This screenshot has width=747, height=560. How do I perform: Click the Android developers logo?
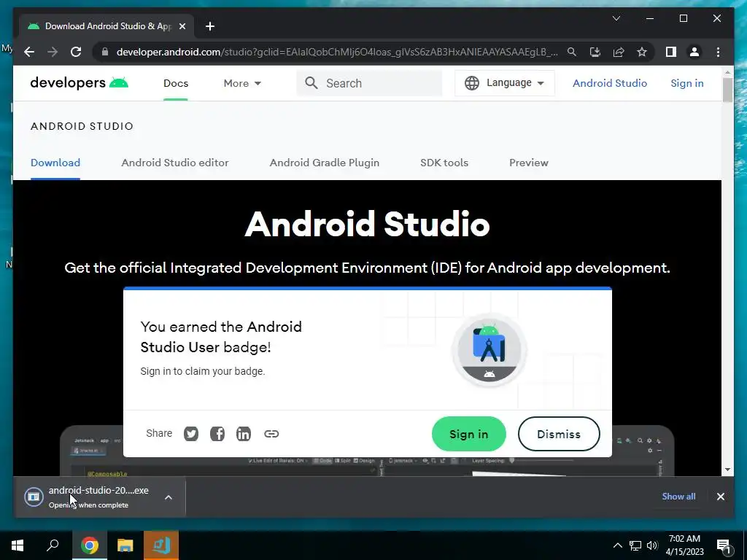(79, 83)
